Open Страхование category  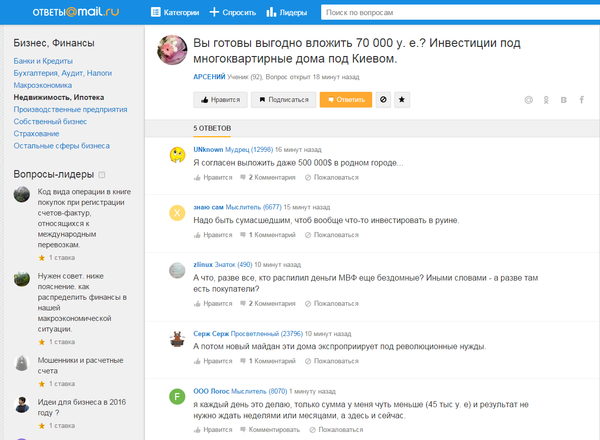pos(36,134)
